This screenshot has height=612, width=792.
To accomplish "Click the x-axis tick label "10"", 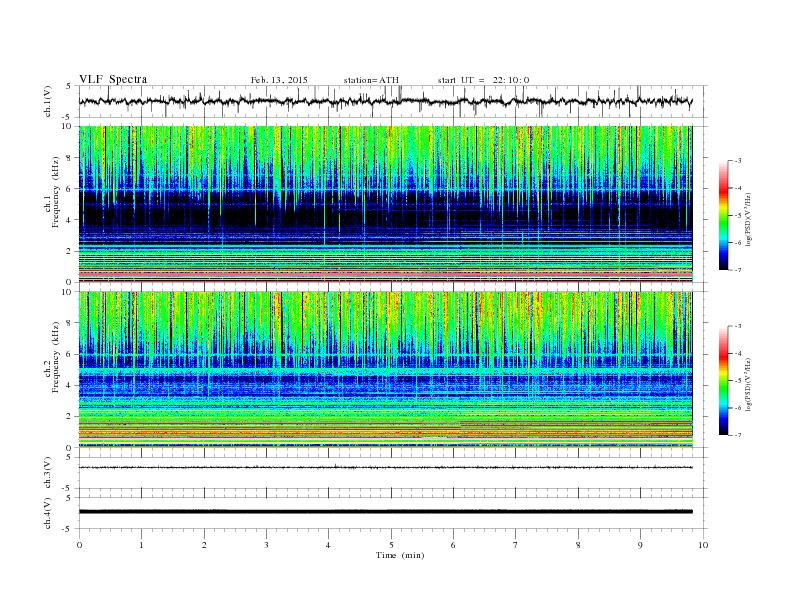I will [x=703, y=545].
